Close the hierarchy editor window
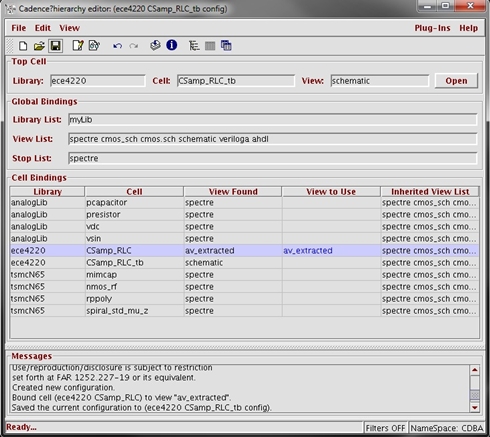 (470, 6)
